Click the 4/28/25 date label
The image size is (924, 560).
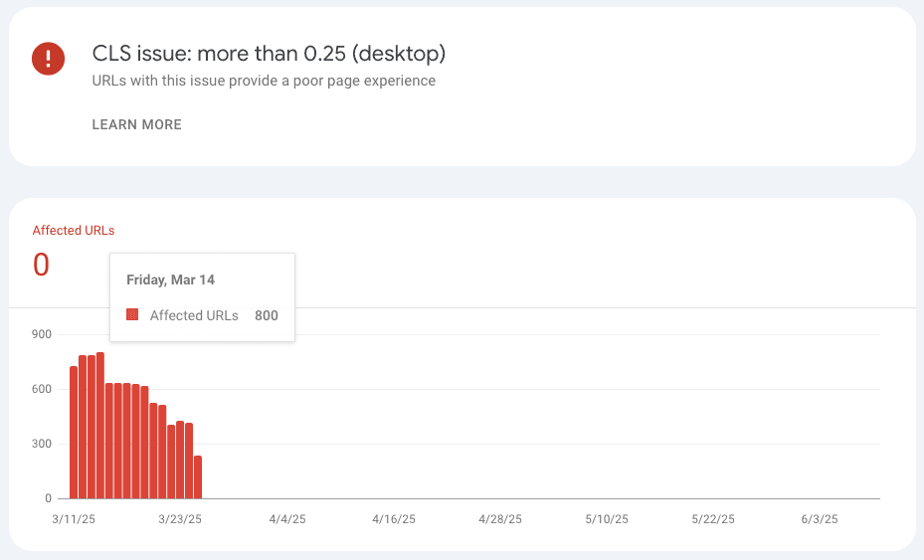[500, 519]
